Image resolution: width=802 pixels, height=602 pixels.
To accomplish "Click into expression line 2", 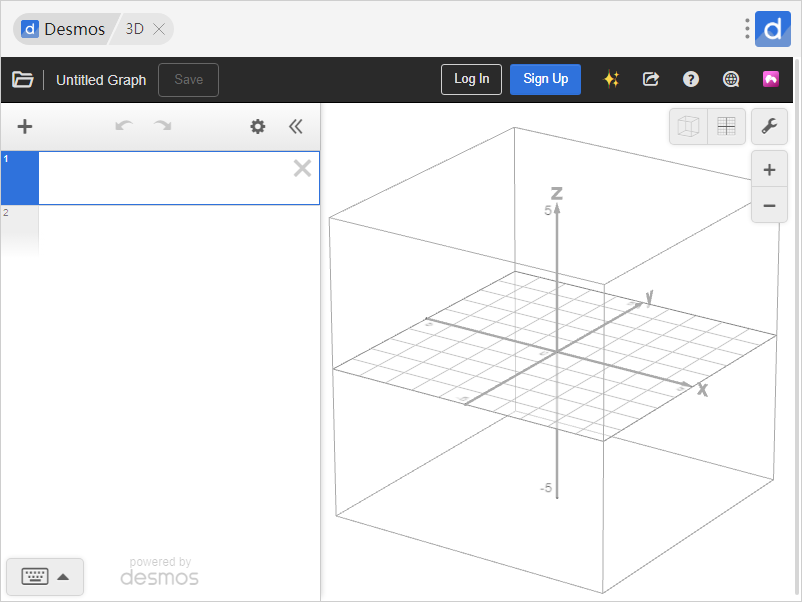I will click(x=178, y=230).
